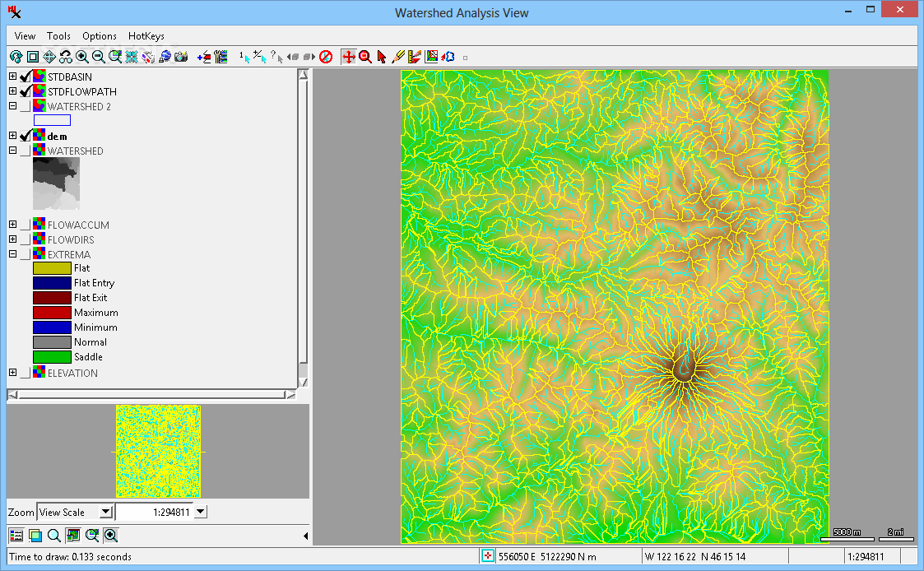Open the View Scale zoom mode dropdown
Image resolution: width=924 pixels, height=571 pixels.
(x=105, y=512)
